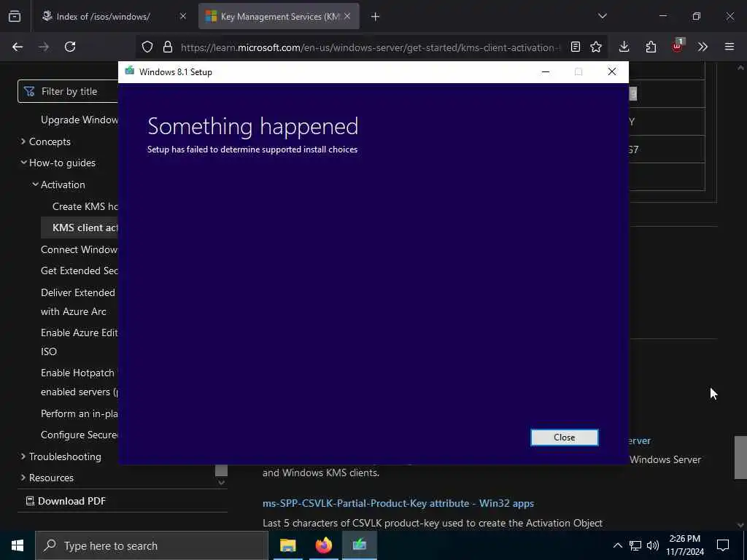747x560 pixels.
Task: Open Firefox application hamburger menu
Action: (729, 47)
